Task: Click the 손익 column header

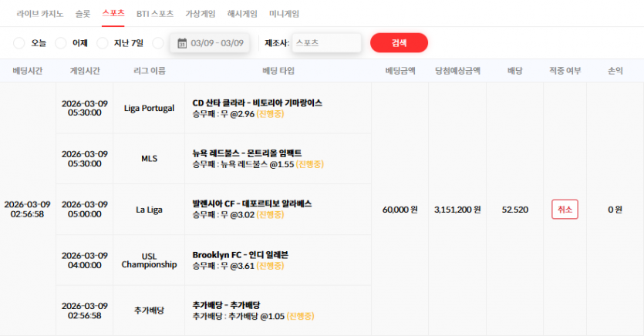Action: (615, 71)
